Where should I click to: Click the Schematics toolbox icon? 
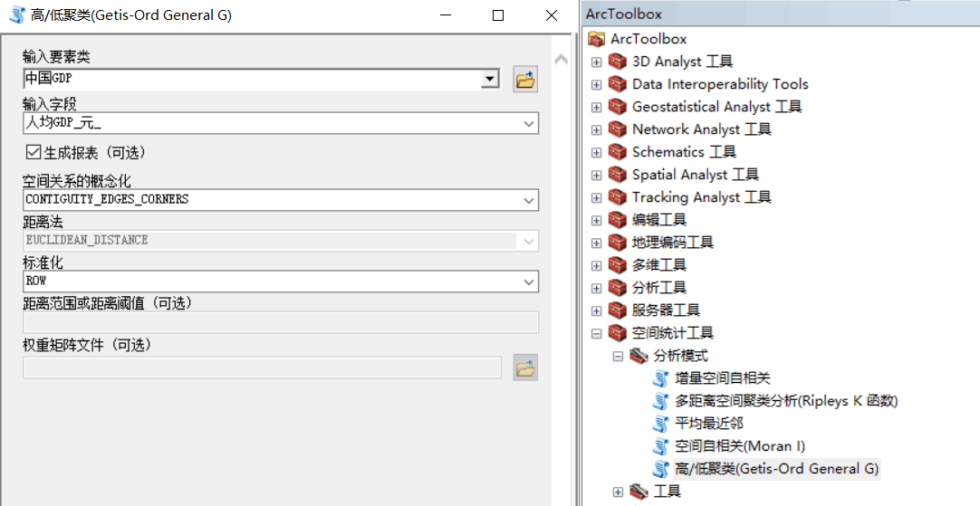pyautogui.click(x=618, y=152)
